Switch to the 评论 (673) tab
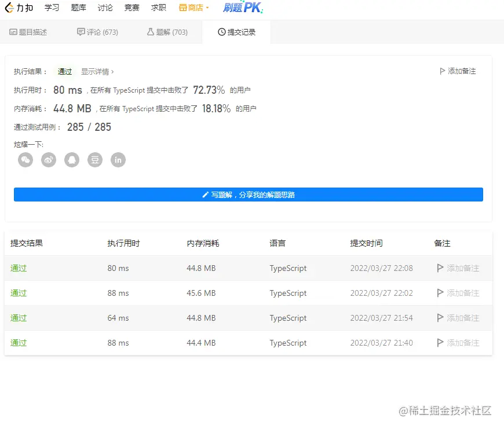 98,32
